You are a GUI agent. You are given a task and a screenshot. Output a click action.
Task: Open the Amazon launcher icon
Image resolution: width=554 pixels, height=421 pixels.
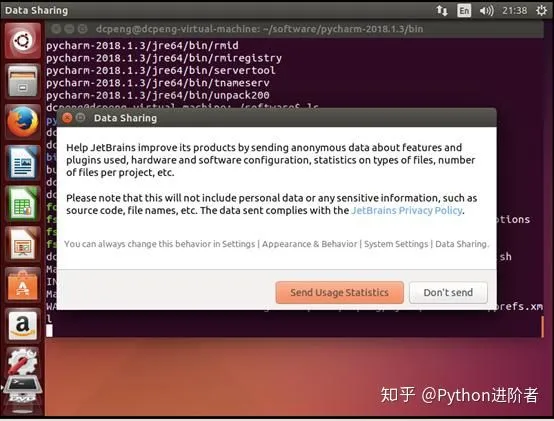click(x=23, y=325)
